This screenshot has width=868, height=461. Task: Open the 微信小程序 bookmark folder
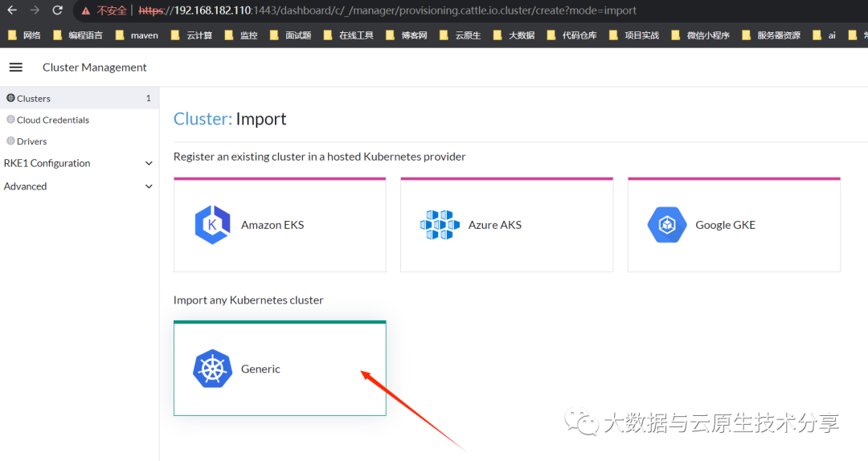click(x=700, y=35)
